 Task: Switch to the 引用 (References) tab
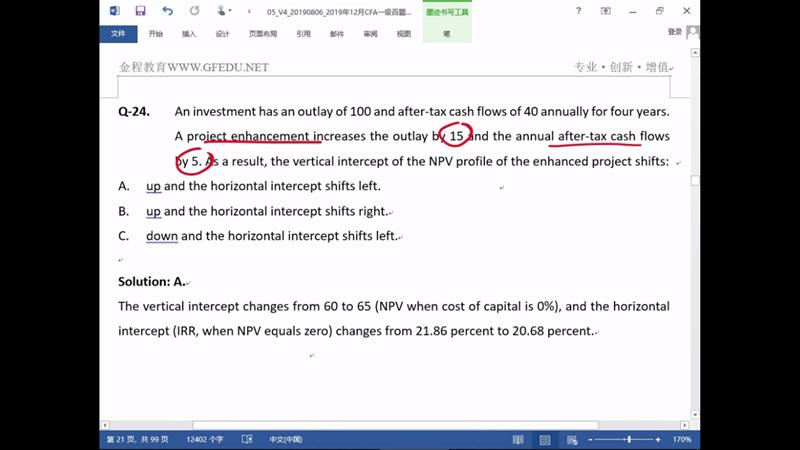304,34
